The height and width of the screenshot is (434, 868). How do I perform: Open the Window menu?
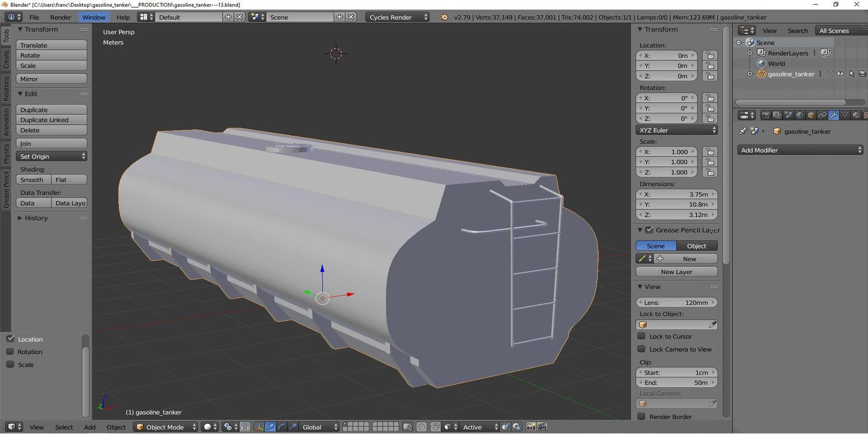point(94,17)
